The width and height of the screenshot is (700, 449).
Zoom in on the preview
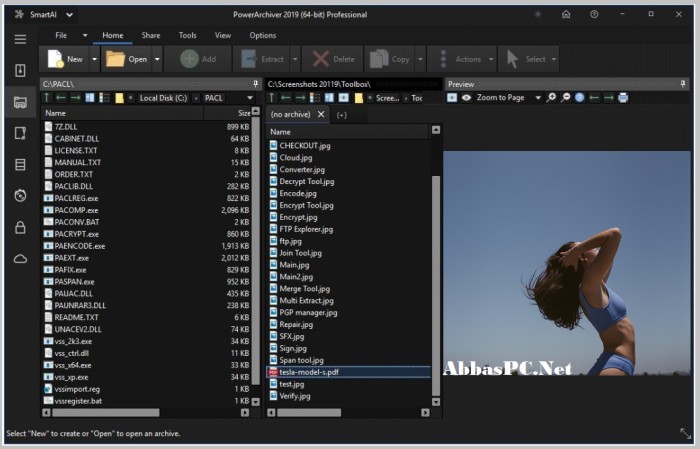pos(551,97)
